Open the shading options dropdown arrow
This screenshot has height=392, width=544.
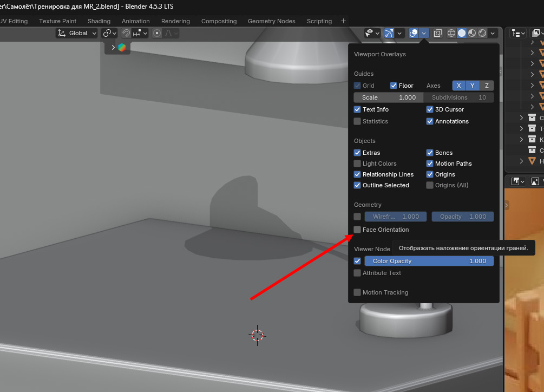[493, 33]
